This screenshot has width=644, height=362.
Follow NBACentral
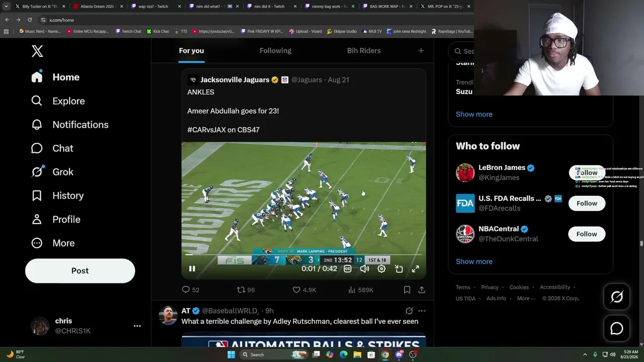587,234
